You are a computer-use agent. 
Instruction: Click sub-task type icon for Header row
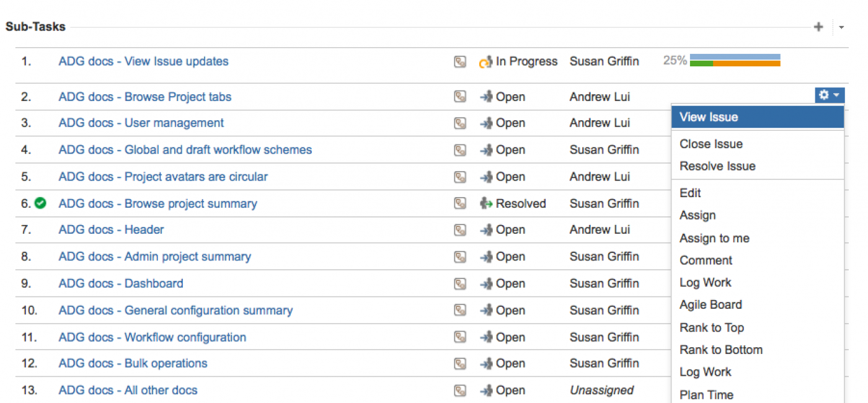[x=459, y=230]
